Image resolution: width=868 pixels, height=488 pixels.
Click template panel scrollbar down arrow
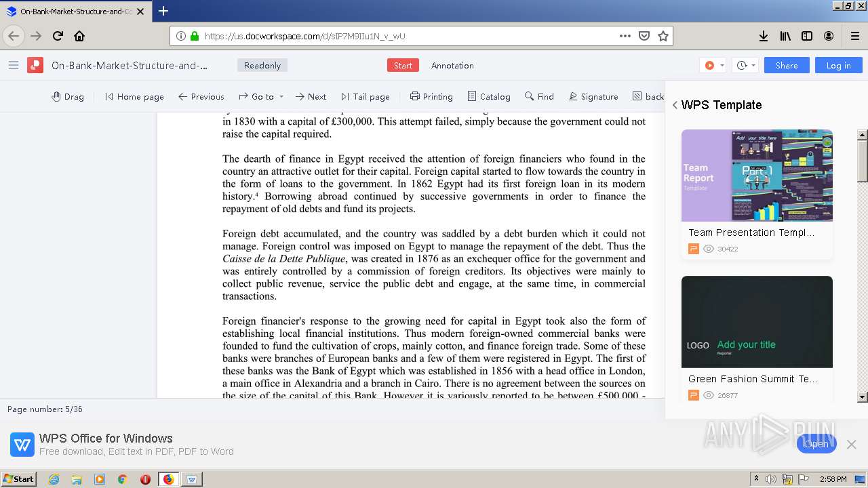863,397
